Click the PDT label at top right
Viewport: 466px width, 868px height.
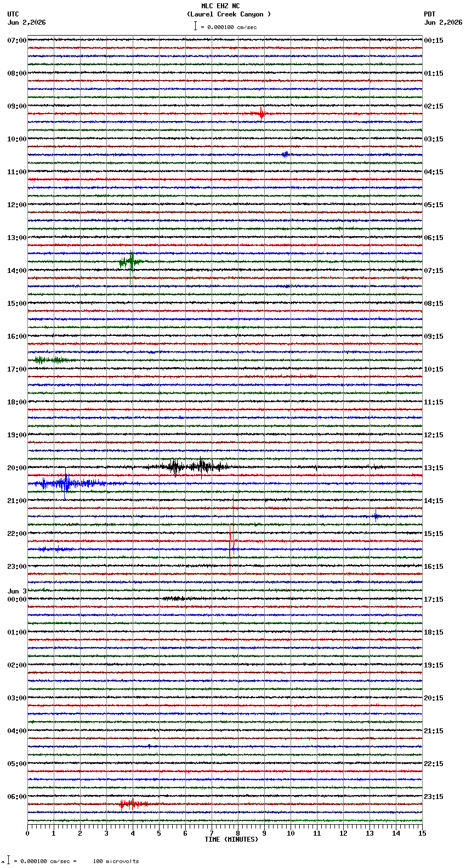(430, 14)
